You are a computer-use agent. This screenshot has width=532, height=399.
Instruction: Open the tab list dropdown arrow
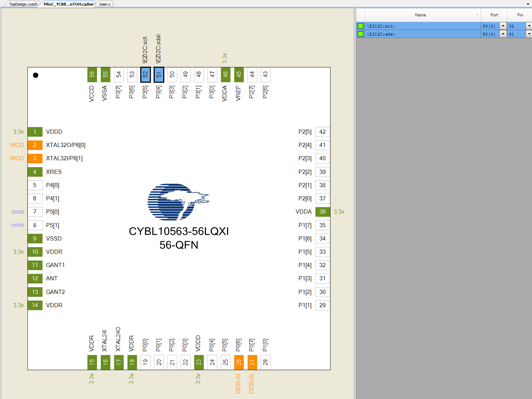[528, 4]
